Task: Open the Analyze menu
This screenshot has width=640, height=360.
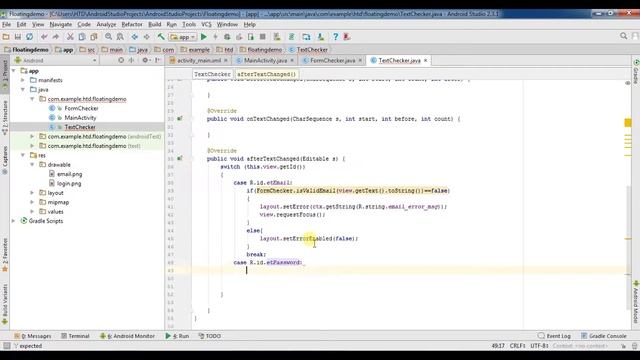Action: 106,24
